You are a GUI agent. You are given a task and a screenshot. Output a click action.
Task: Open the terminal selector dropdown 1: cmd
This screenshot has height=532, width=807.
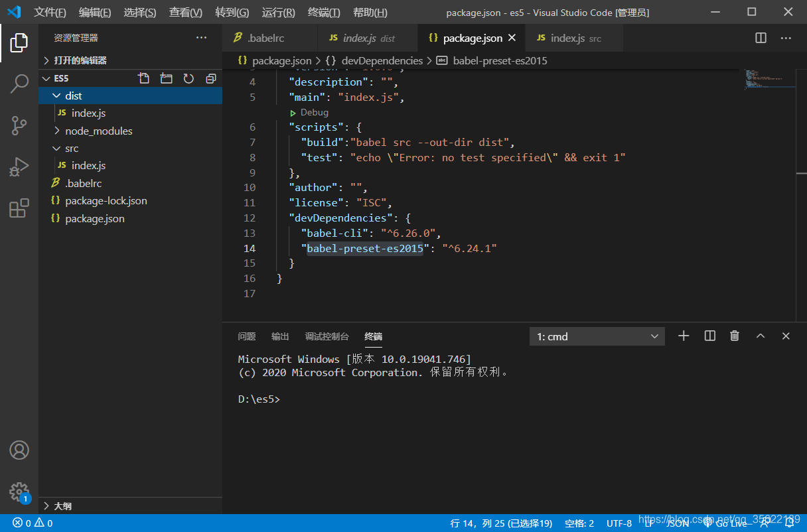click(x=597, y=336)
